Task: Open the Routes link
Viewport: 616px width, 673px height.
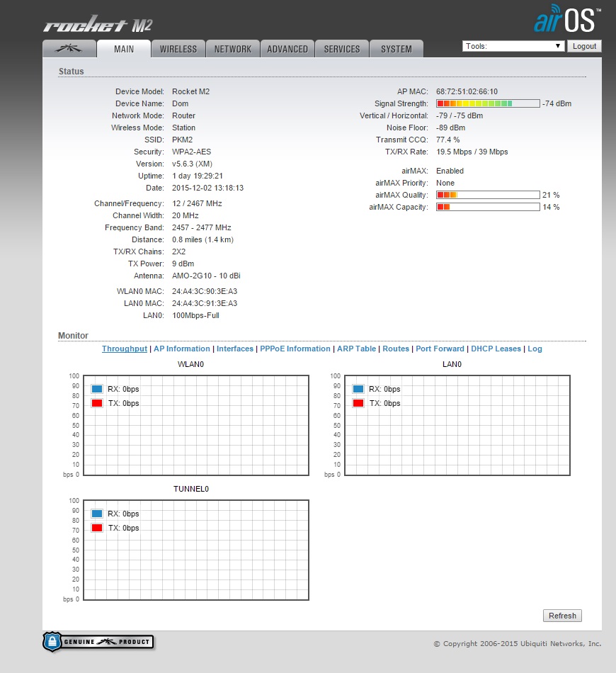Action: pyautogui.click(x=396, y=349)
